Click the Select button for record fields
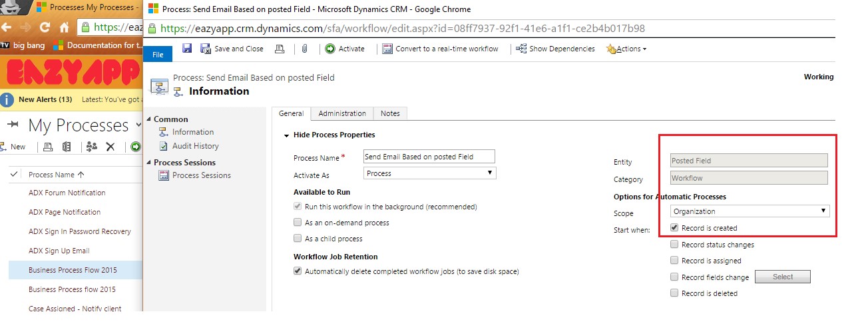The width and height of the screenshot is (868, 324). (x=783, y=277)
